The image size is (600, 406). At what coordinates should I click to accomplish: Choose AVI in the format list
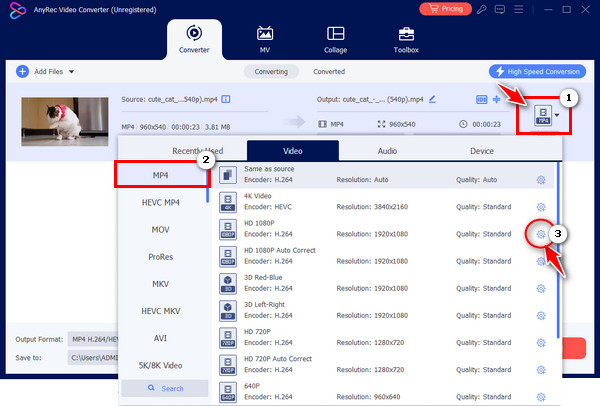161,338
